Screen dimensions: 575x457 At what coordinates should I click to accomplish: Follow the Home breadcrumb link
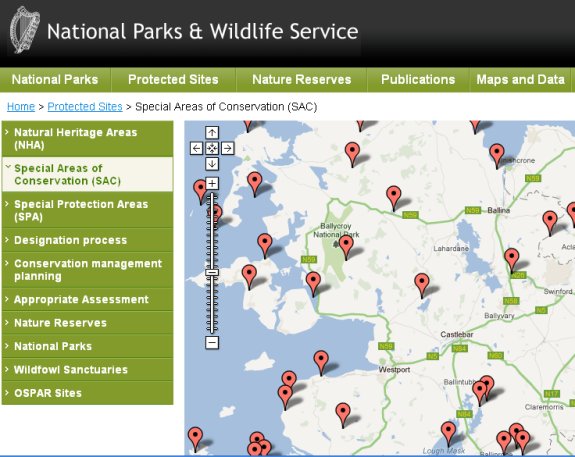point(21,107)
